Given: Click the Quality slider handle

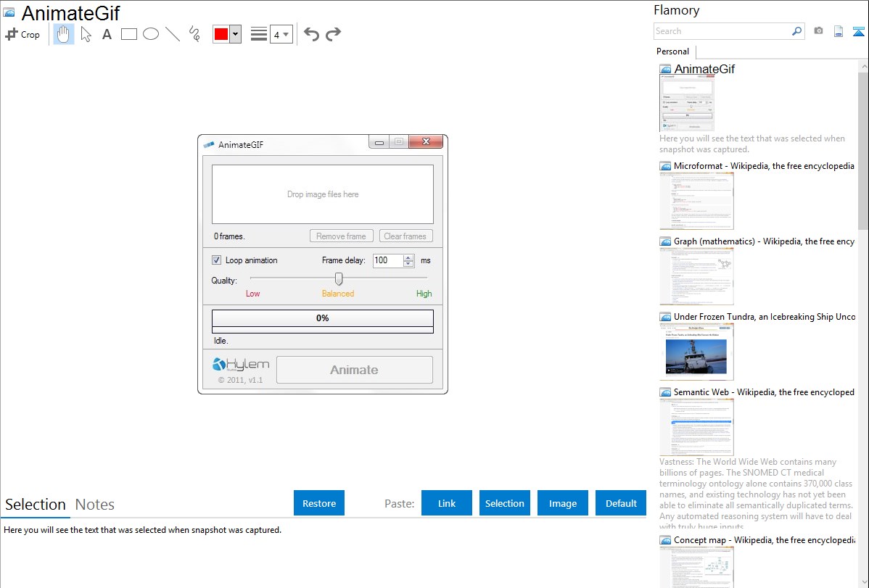Looking at the screenshot, I should 339,278.
